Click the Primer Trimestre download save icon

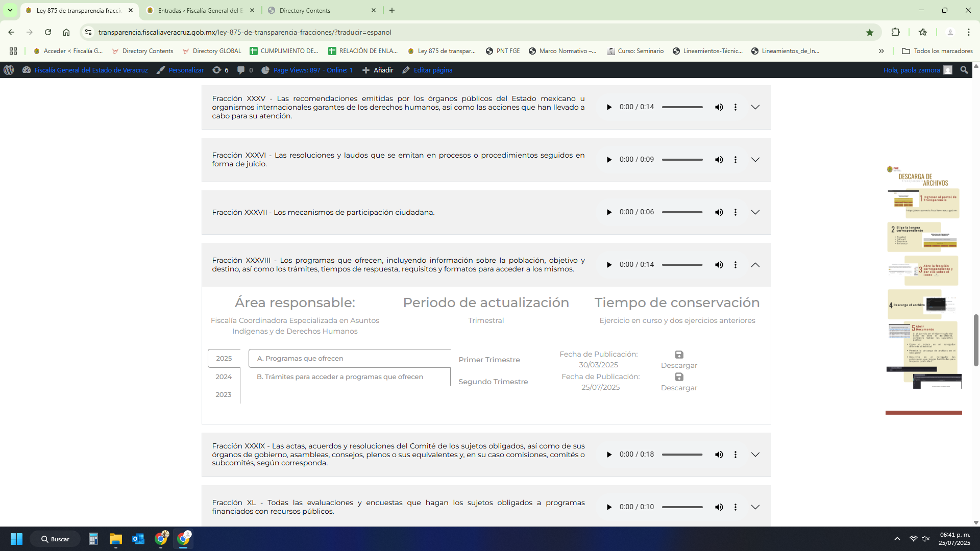pos(679,355)
